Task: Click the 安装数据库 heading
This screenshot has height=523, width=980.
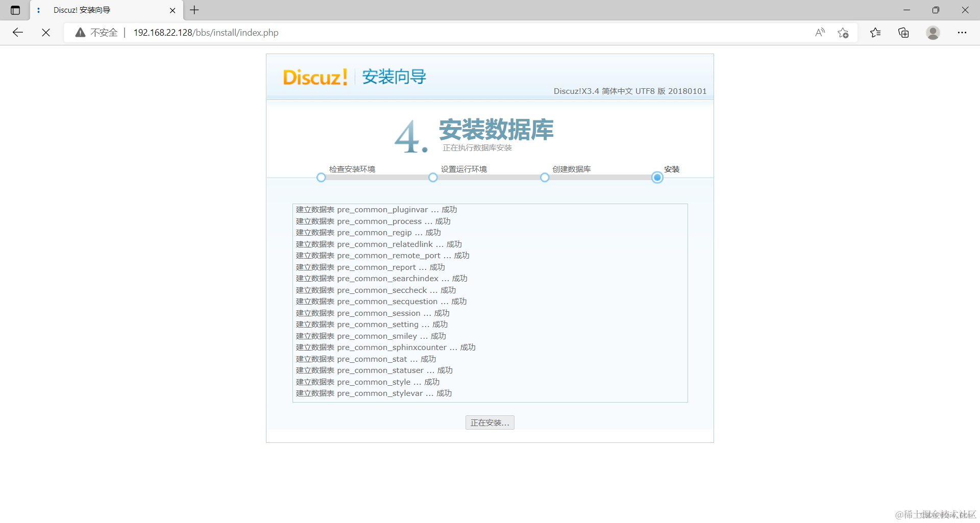Action: click(496, 130)
